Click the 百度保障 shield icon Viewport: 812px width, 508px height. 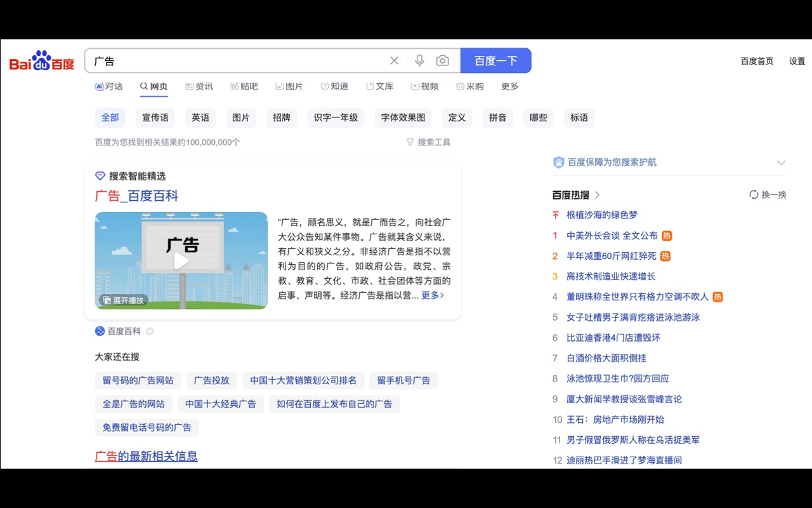point(558,162)
